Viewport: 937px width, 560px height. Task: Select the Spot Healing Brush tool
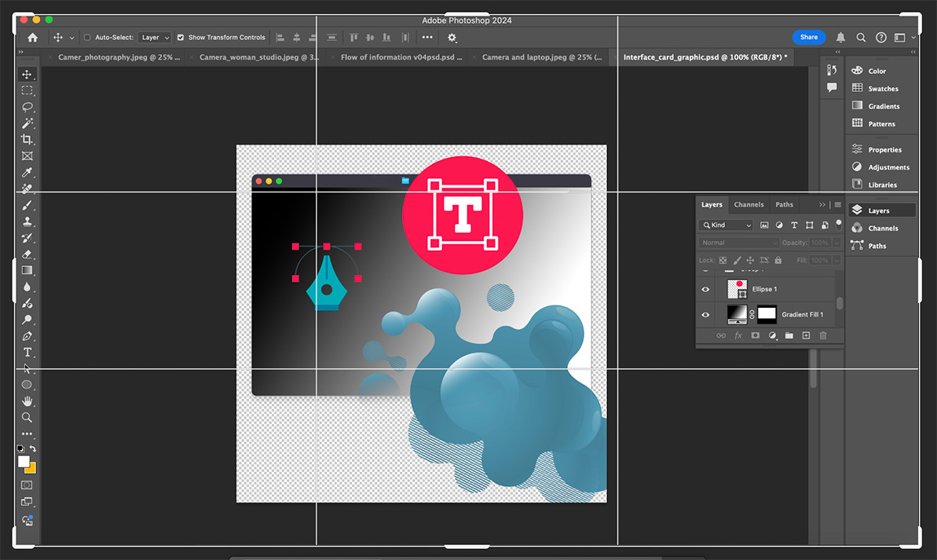pos(27,188)
